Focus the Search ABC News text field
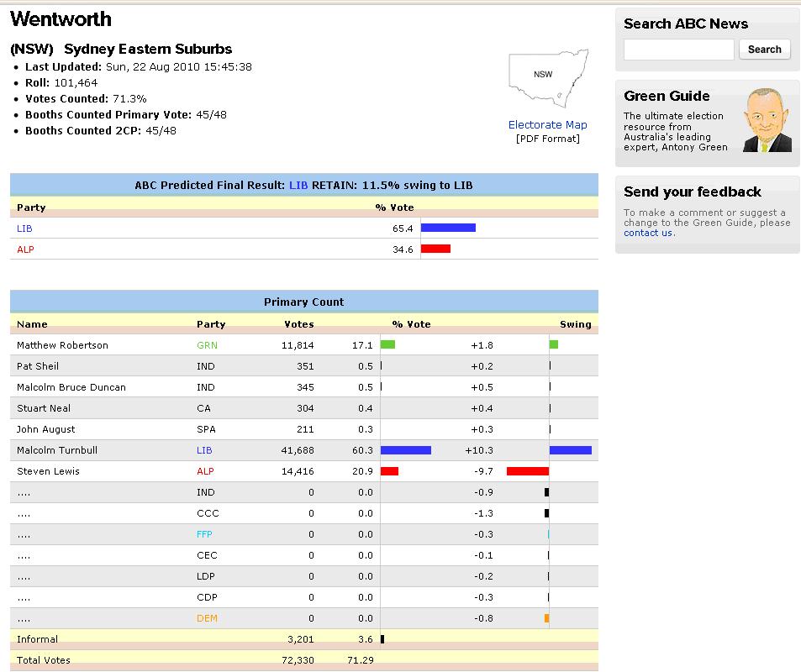 click(x=678, y=50)
